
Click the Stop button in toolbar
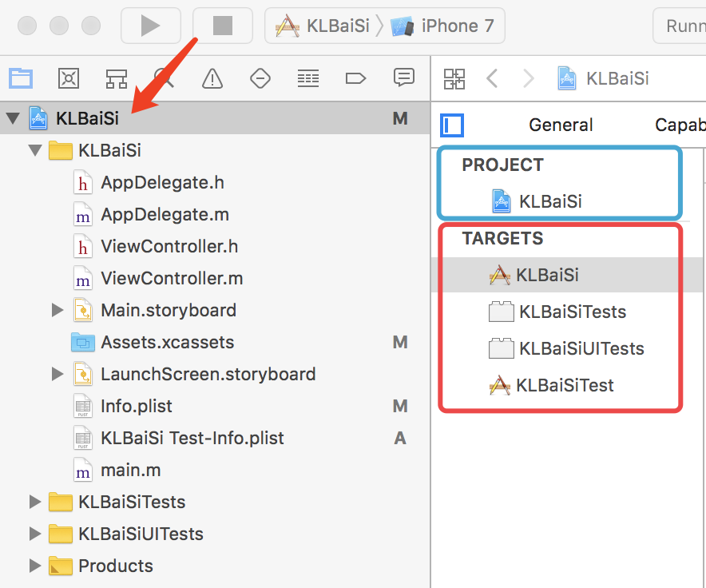point(222,26)
